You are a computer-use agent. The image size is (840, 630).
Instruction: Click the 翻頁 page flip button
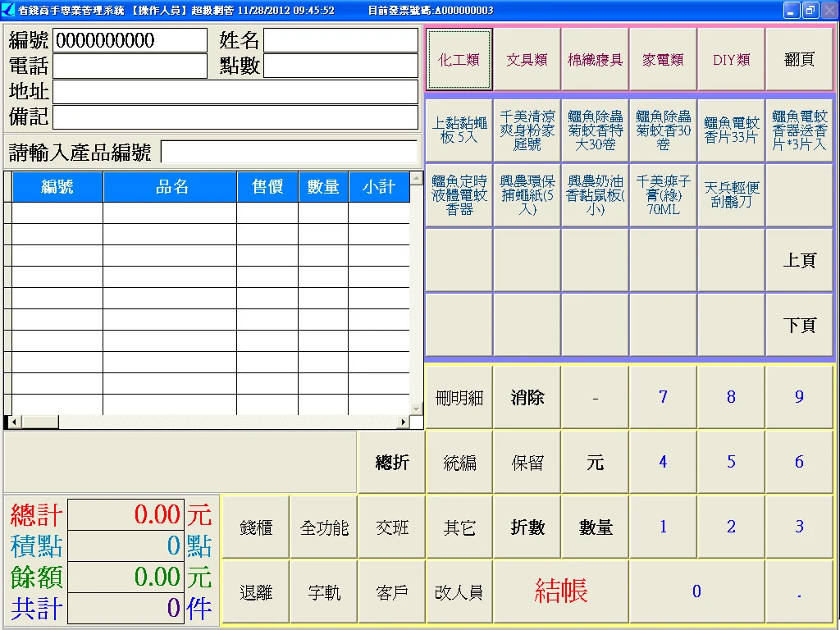[x=798, y=58]
